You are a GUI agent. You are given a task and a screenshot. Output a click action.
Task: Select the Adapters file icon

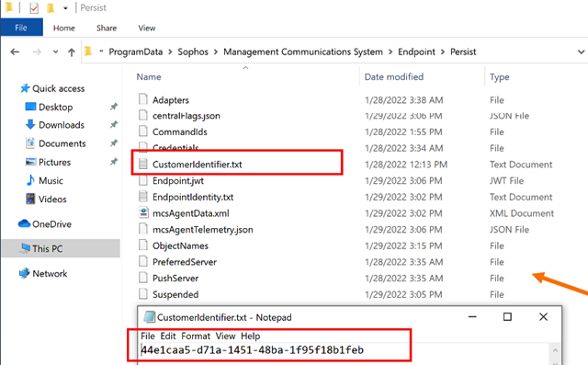(x=143, y=99)
